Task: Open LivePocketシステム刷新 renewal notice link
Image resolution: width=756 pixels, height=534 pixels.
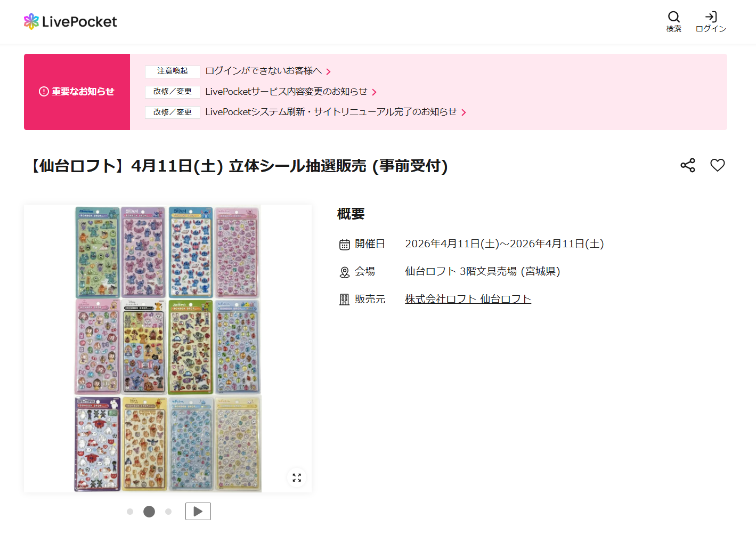Action: (331, 112)
